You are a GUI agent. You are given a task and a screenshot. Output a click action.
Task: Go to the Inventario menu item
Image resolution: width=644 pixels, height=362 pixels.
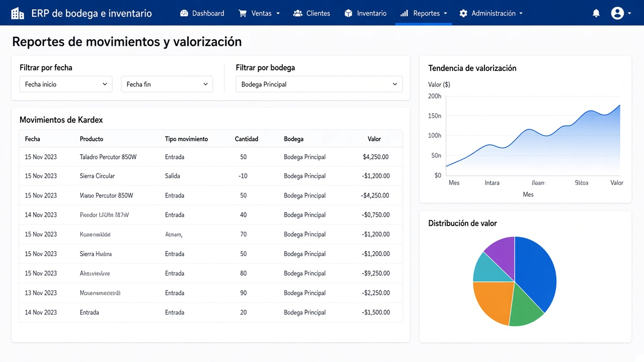[372, 14]
